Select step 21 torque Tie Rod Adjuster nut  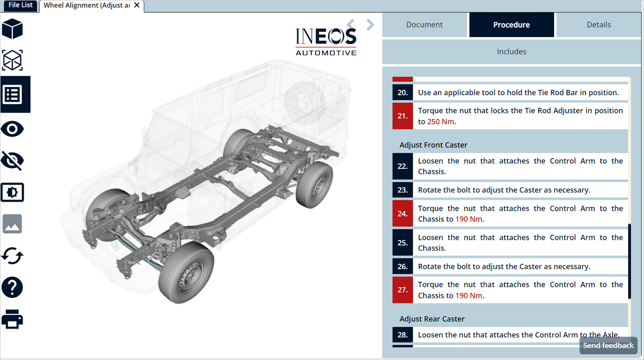pyautogui.click(x=510, y=116)
